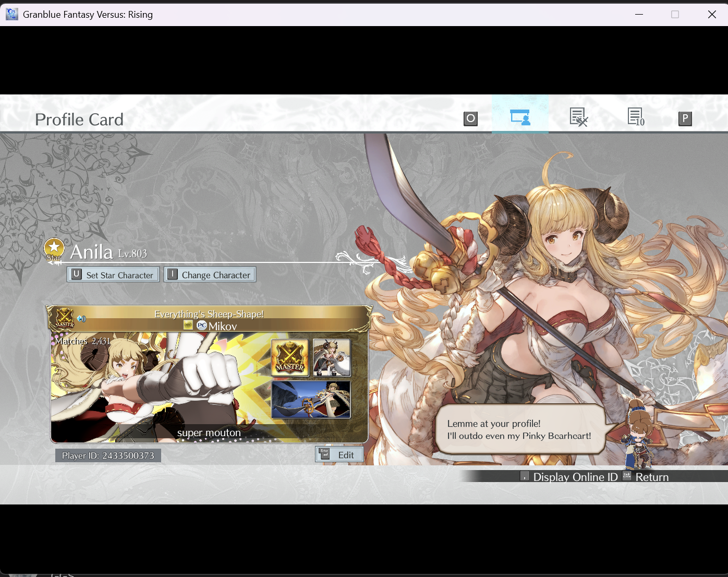Click the gold Star badge beside Anila
This screenshot has width=728, height=577.
click(54, 249)
